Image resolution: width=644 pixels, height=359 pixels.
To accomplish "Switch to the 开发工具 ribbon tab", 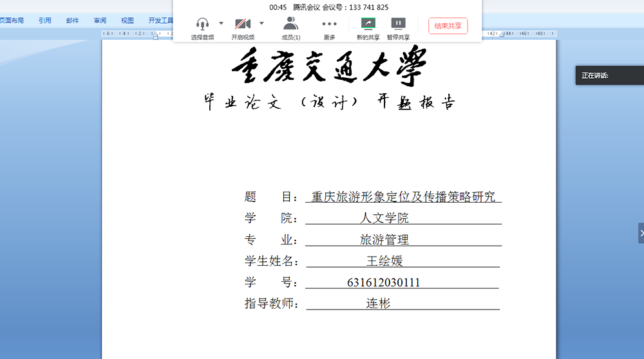I will (160, 21).
